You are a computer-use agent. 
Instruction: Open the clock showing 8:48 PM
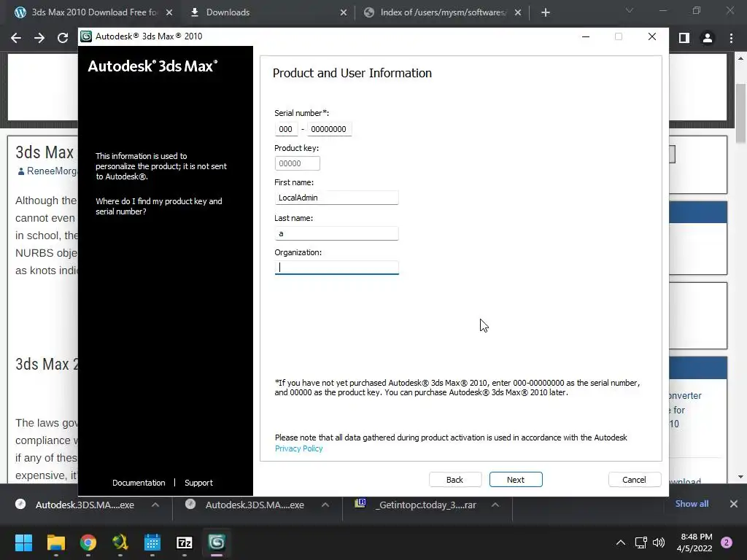(x=694, y=542)
